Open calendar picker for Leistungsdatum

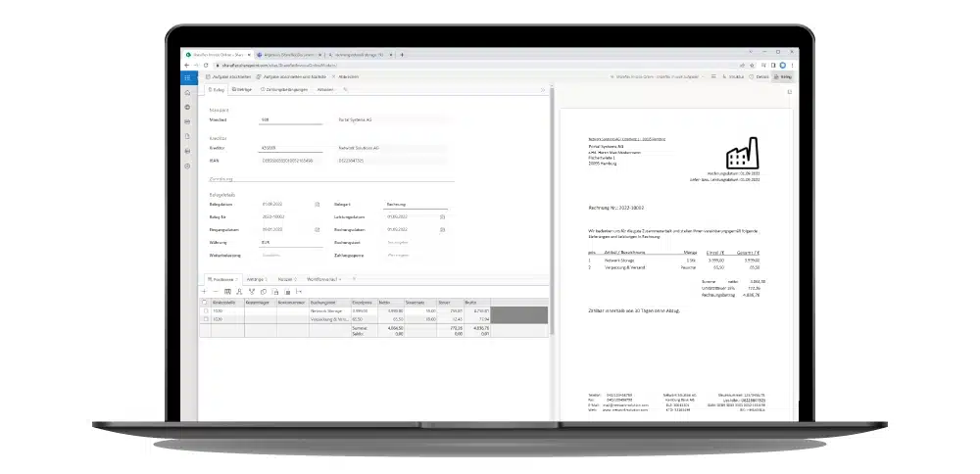(442, 215)
